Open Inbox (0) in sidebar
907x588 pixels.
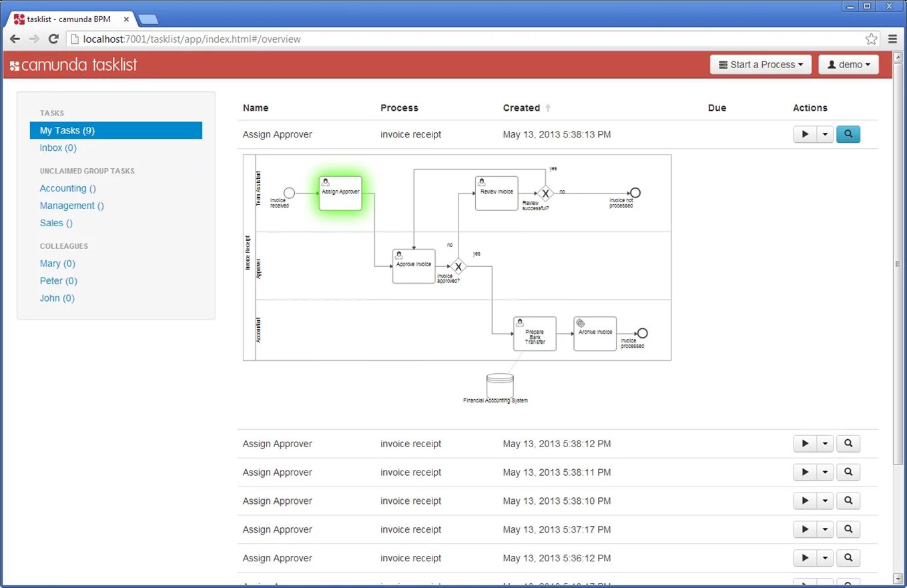click(58, 148)
